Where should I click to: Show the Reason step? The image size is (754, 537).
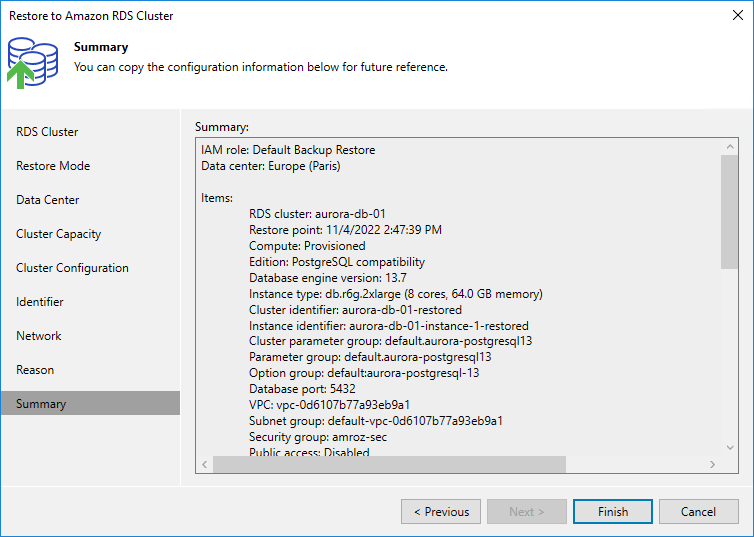(35, 370)
